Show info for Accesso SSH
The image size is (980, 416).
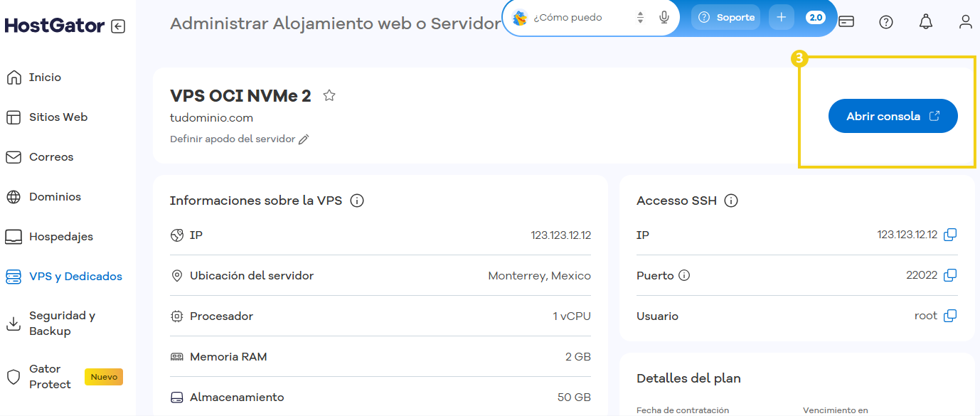click(731, 201)
